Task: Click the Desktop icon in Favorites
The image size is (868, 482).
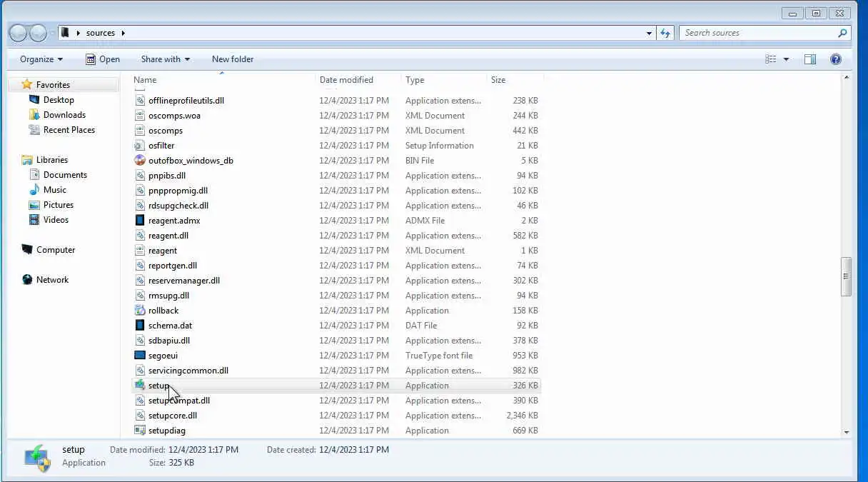Action: tap(34, 100)
